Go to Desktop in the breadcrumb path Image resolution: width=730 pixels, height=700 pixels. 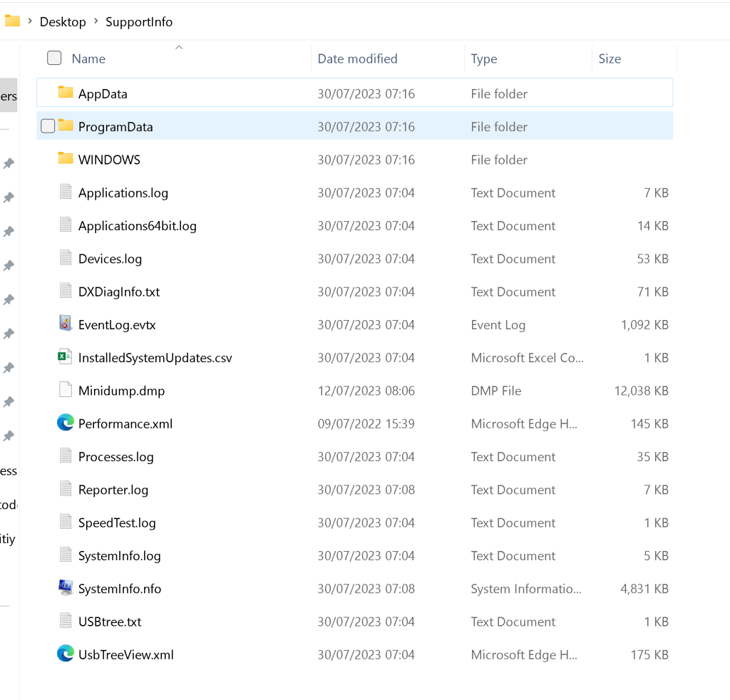point(63,22)
